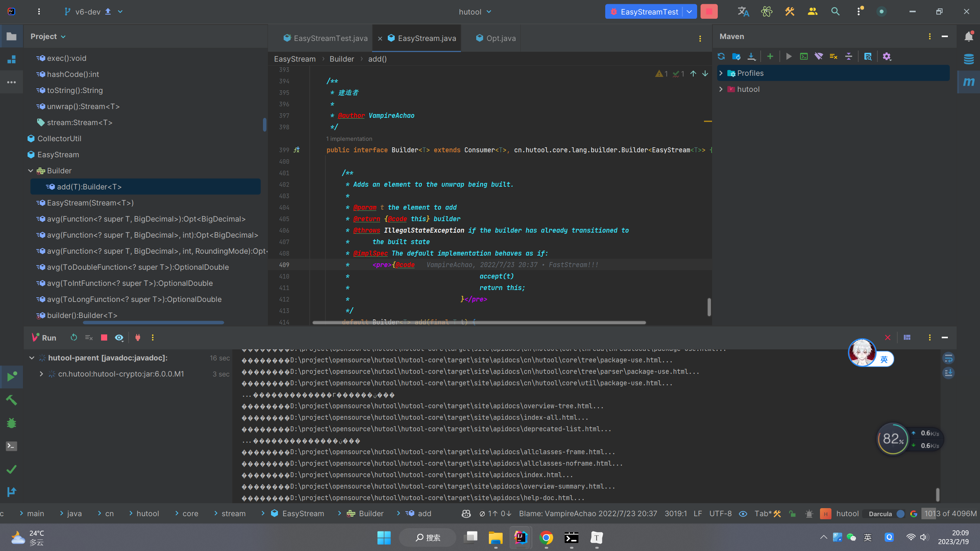980x551 pixels.
Task: Collapse the Builder tree node
Action: pos(31,171)
